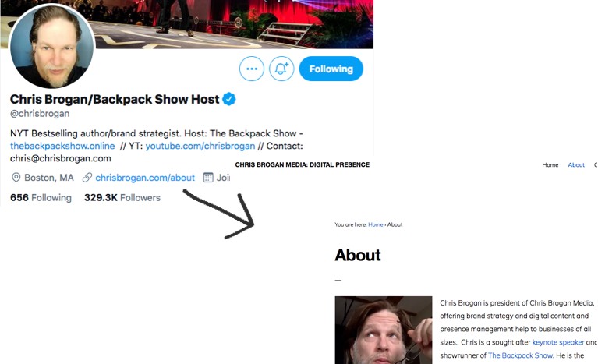View the 329.3K Followers list

pyautogui.click(x=122, y=197)
